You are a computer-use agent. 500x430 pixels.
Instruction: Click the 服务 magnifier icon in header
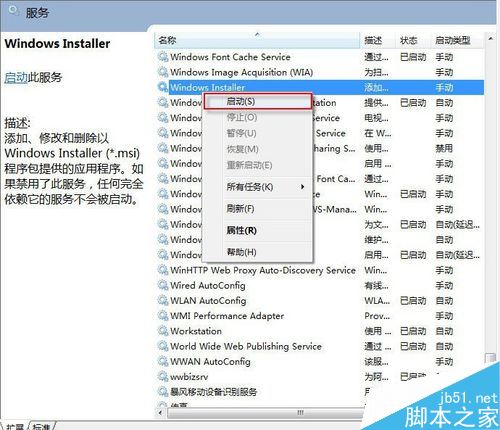(x=14, y=12)
